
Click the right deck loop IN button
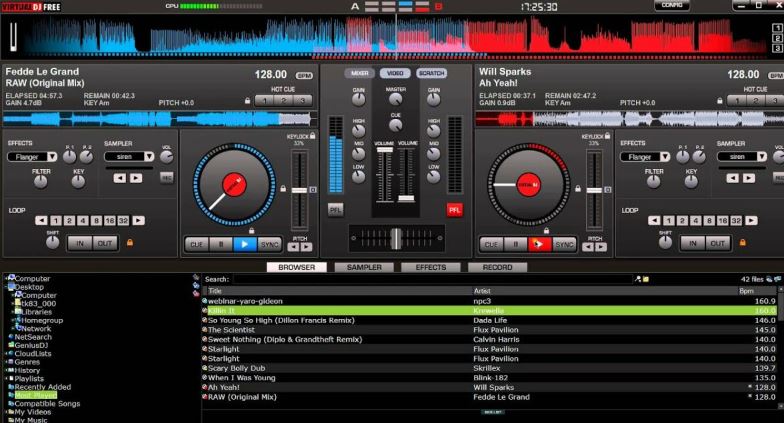[692, 243]
